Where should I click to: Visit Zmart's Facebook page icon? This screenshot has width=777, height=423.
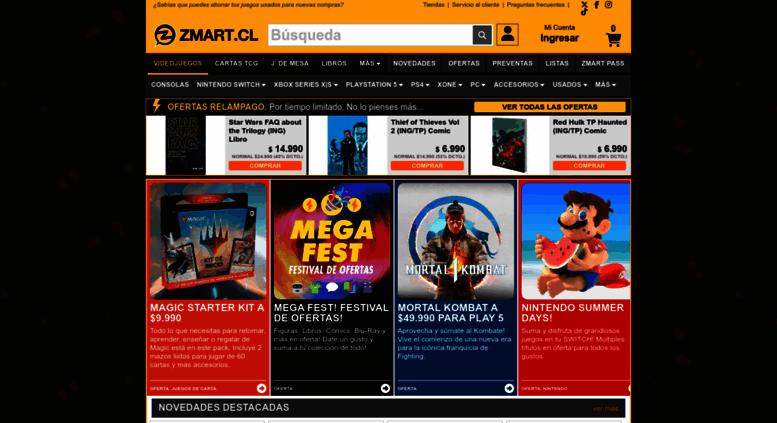597,5
